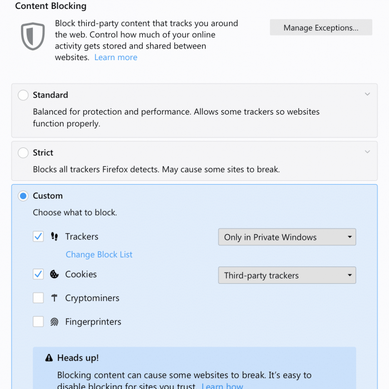Click the Cookies cookie icon

pyautogui.click(x=54, y=274)
